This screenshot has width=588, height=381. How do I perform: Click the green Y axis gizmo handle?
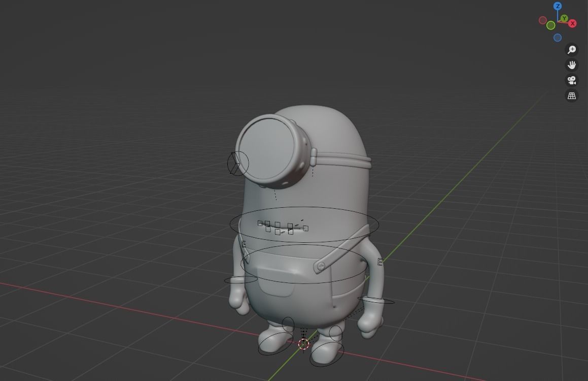coord(564,18)
